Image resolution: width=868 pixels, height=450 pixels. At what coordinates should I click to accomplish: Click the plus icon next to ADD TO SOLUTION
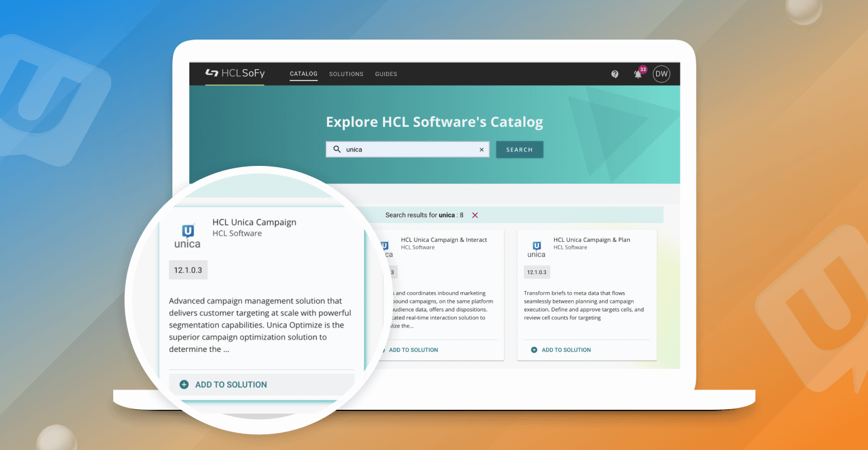click(x=183, y=384)
